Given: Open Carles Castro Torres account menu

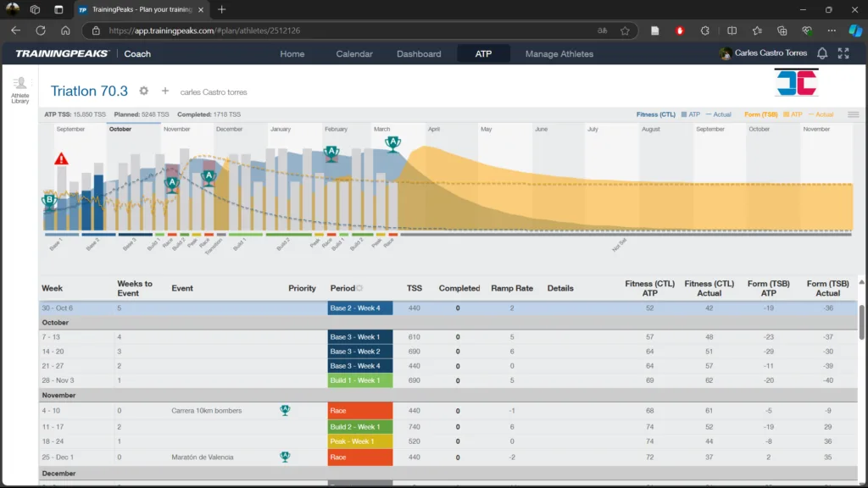Looking at the screenshot, I should point(771,53).
